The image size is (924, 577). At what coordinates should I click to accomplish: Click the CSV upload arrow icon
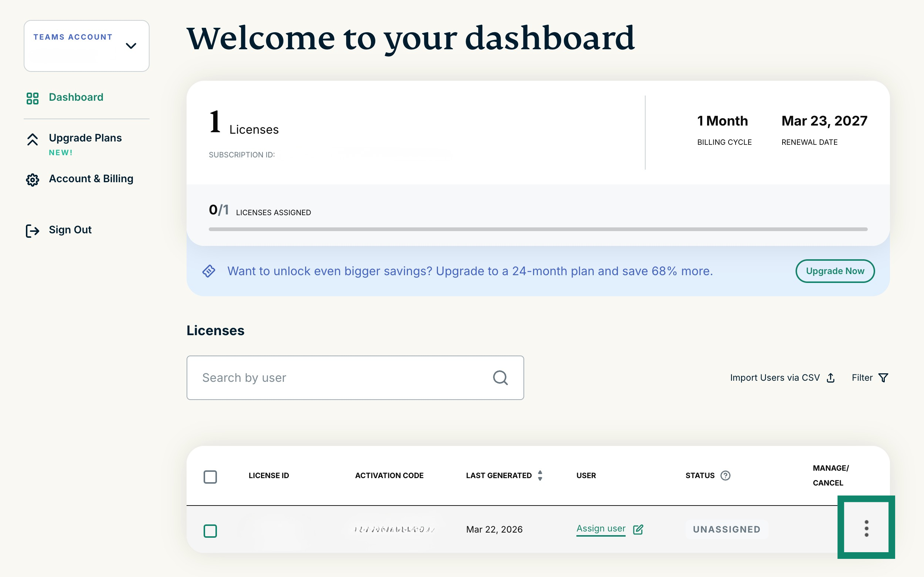(x=831, y=378)
